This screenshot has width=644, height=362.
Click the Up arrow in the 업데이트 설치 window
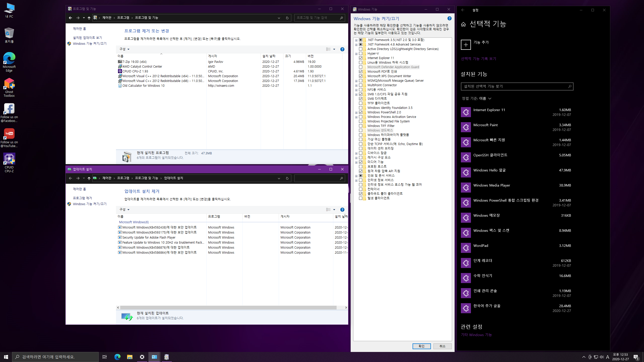point(89,178)
